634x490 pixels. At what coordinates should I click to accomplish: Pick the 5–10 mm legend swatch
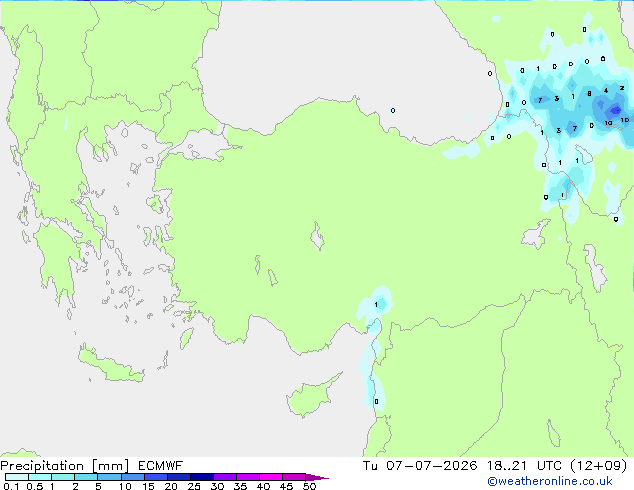click(x=109, y=477)
